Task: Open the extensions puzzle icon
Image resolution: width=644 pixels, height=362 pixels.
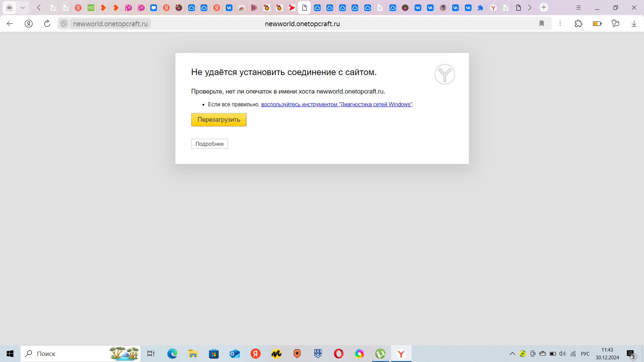Action: (578, 23)
